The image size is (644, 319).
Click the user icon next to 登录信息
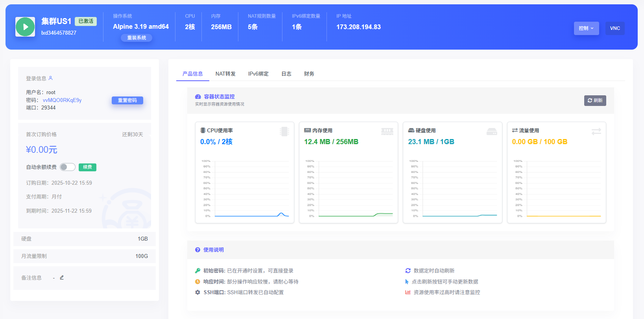tap(50, 78)
